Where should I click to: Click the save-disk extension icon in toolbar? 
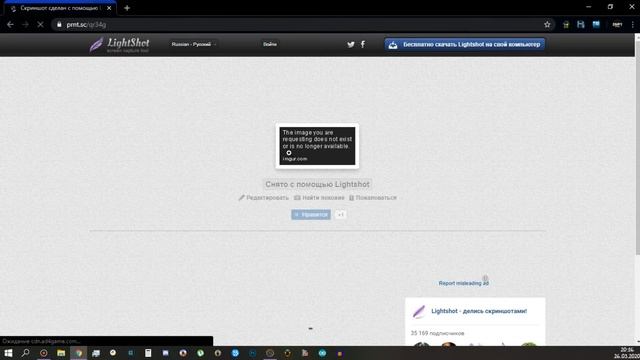click(581, 24)
